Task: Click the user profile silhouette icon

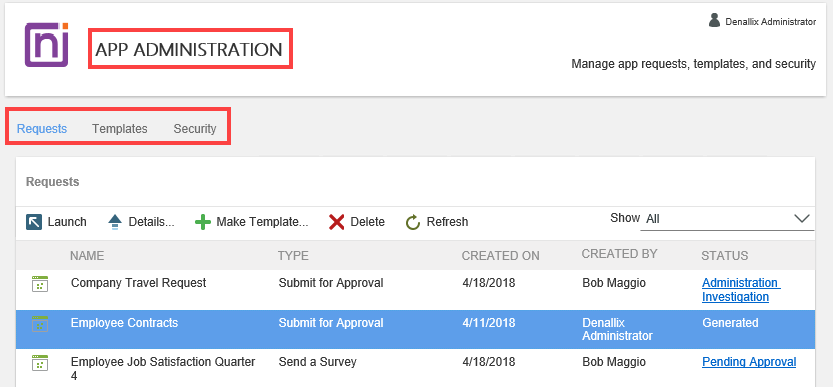Action: (x=714, y=20)
